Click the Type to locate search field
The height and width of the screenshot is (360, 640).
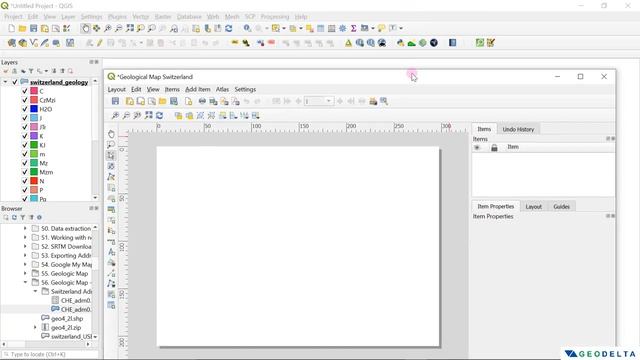(x=50, y=354)
